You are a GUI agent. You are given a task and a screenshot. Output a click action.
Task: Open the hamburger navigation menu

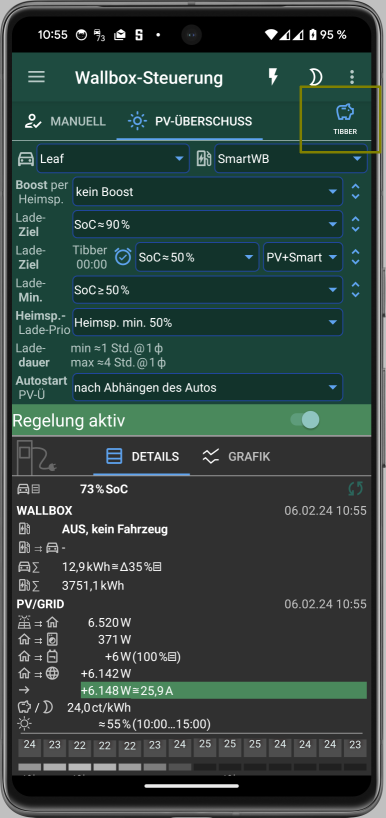coord(37,77)
